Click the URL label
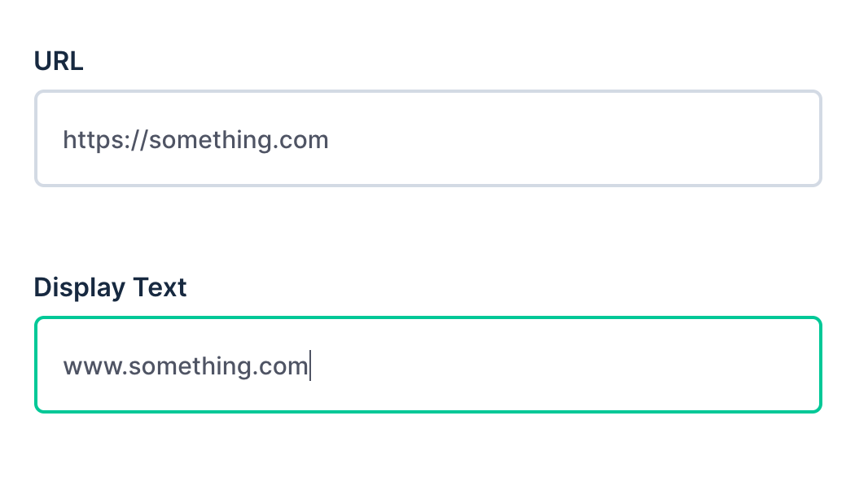This screenshot has height=477, width=868. pyautogui.click(x=58, y=60)
